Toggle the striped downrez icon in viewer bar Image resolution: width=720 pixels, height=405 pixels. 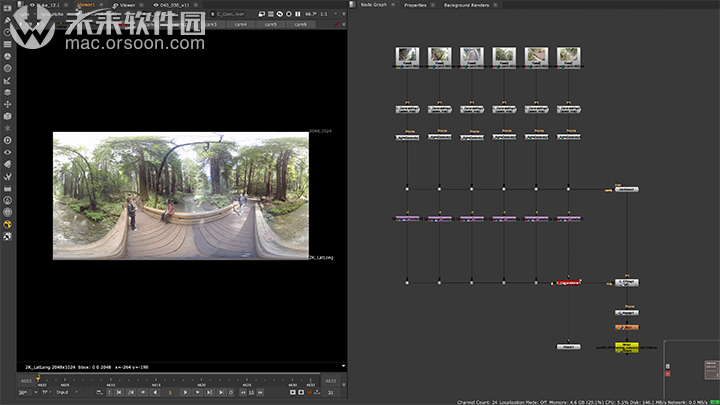point(270,14)
